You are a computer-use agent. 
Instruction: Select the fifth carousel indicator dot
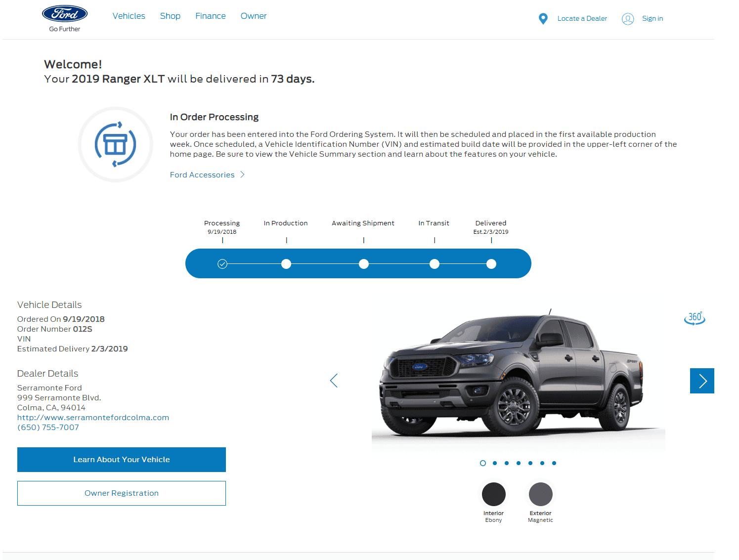coord(530,463)
